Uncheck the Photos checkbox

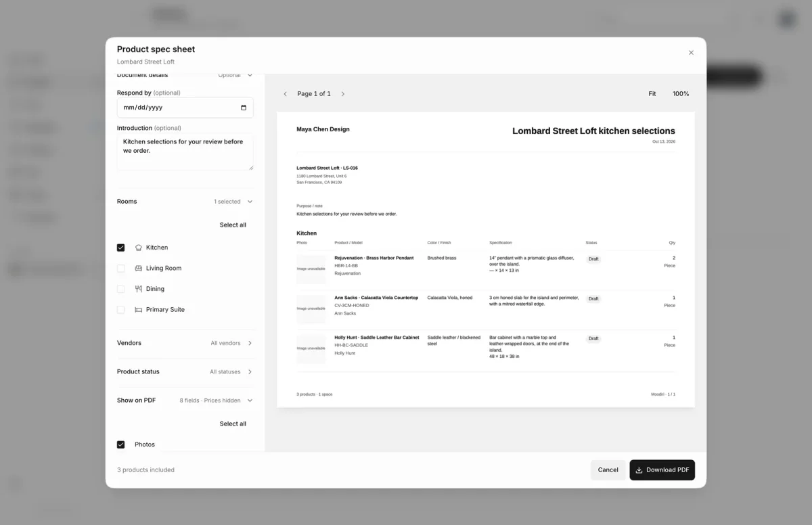121,444
